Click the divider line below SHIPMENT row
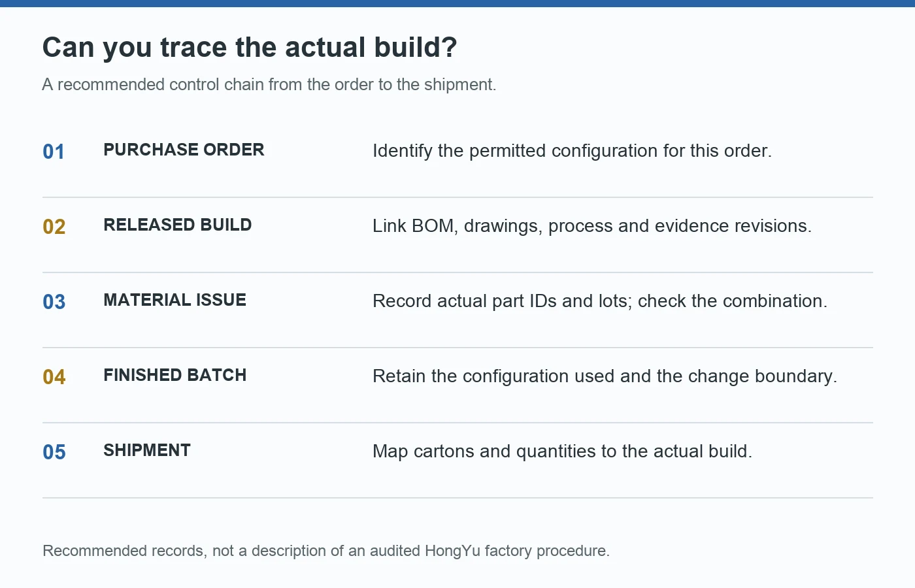The height and width of the screenshot is (588, 915). pos(457,498)
